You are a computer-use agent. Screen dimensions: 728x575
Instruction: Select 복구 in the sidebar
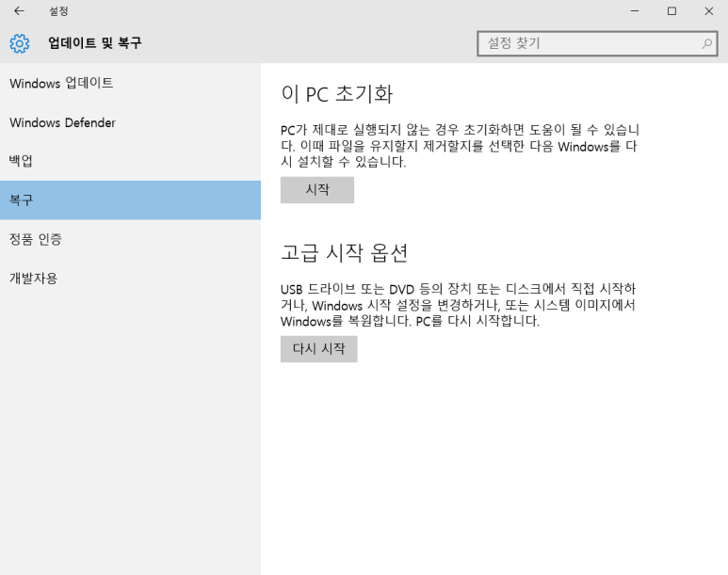point(130,200)
